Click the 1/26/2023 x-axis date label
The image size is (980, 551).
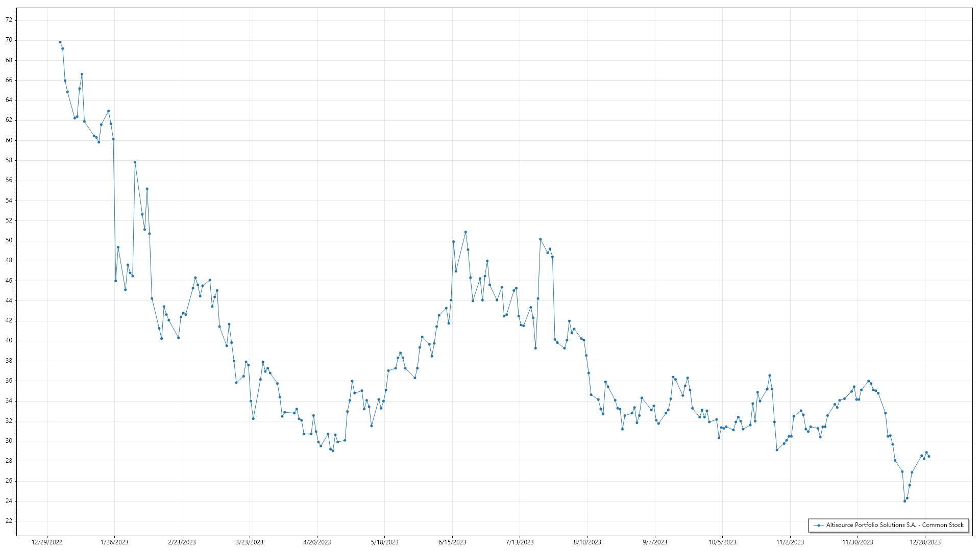114,542
